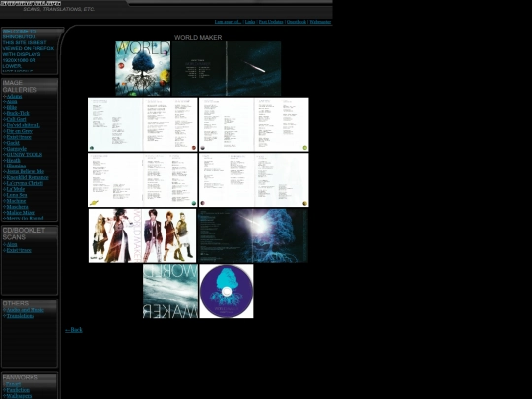Open the GUNIW TOOLS gallery link
The image size is (532, 399).
(x=25, y=154)
